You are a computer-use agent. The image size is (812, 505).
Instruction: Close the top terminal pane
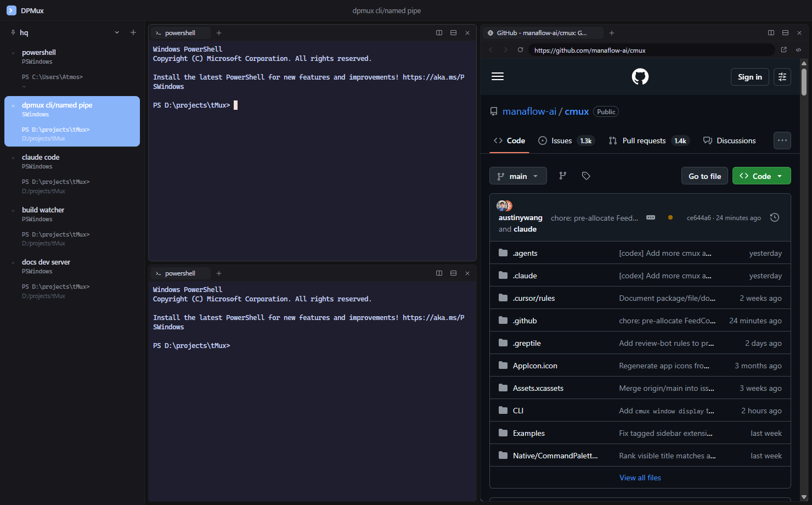pyautogui.click(x=467, y=33)
